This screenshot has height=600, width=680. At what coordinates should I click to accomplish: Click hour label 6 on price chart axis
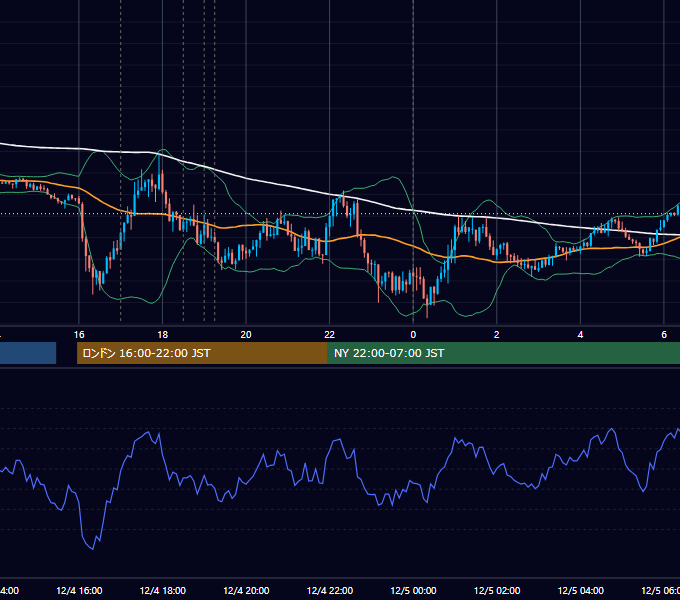coord(664,334)
